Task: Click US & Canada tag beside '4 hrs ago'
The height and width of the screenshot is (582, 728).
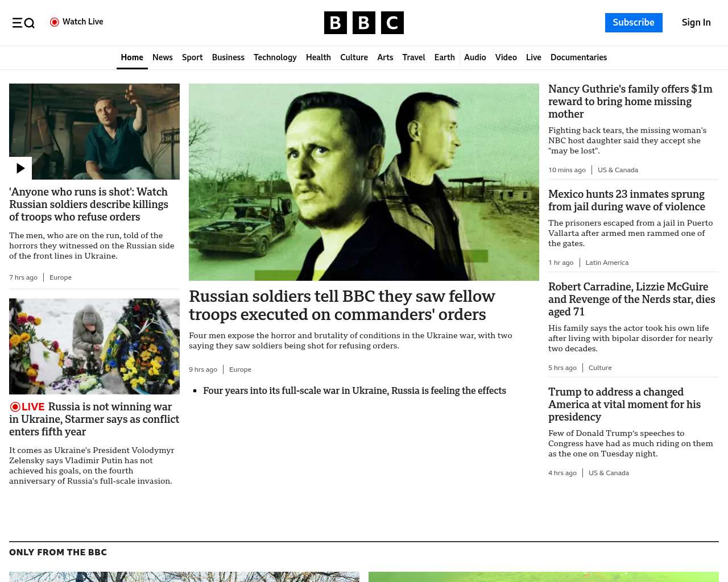Action: pyautogui.click(x=609, y=473)
